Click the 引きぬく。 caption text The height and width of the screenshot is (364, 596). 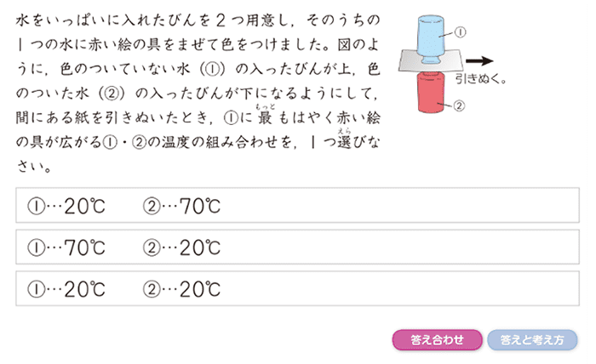pos(481,79)
